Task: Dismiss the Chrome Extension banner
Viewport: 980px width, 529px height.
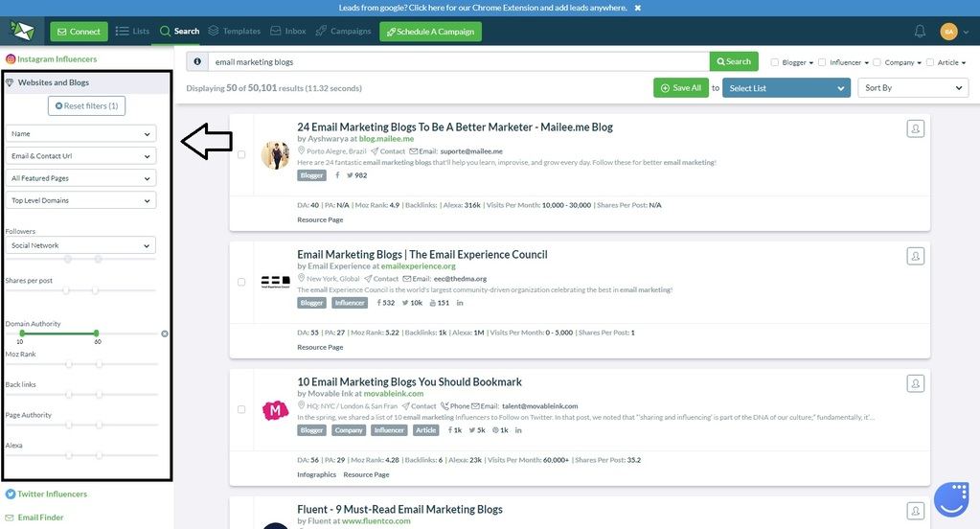Action: [638, 8]
